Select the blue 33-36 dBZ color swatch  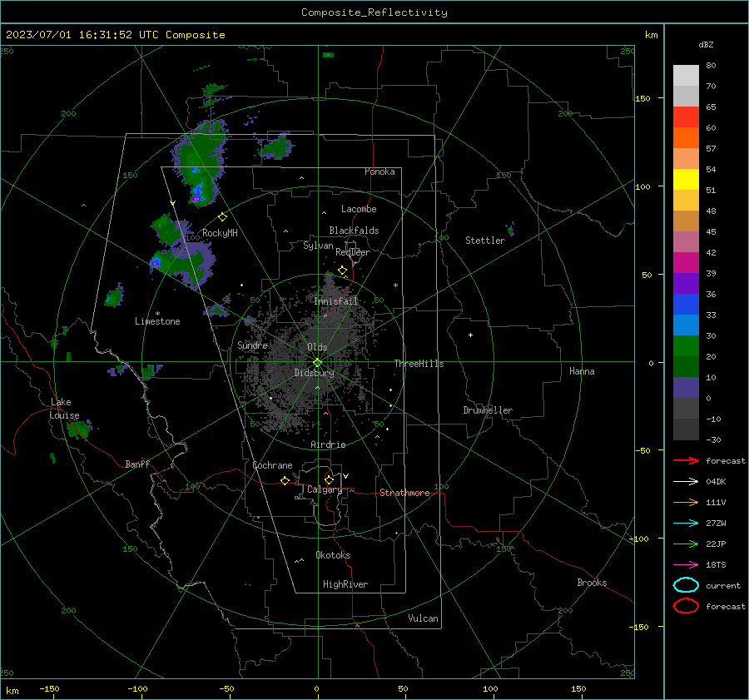pos(686,304)
